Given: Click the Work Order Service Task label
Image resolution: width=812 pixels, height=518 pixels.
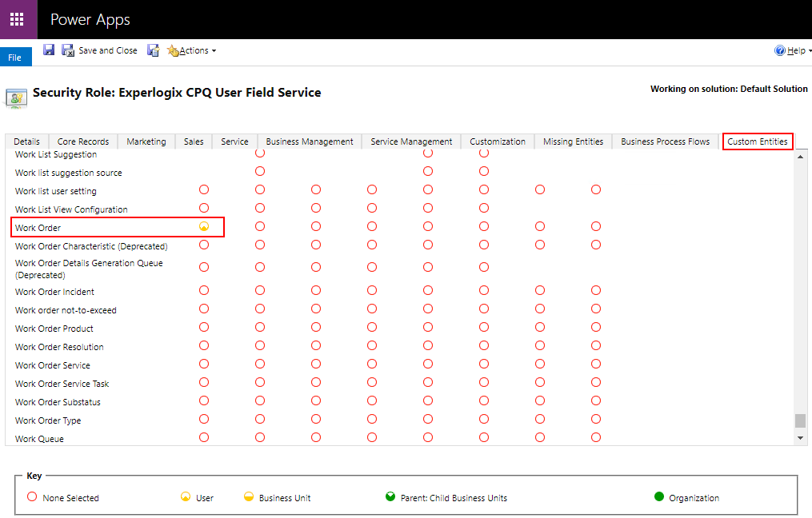Looking at the screenshot, I should (62, 384).
